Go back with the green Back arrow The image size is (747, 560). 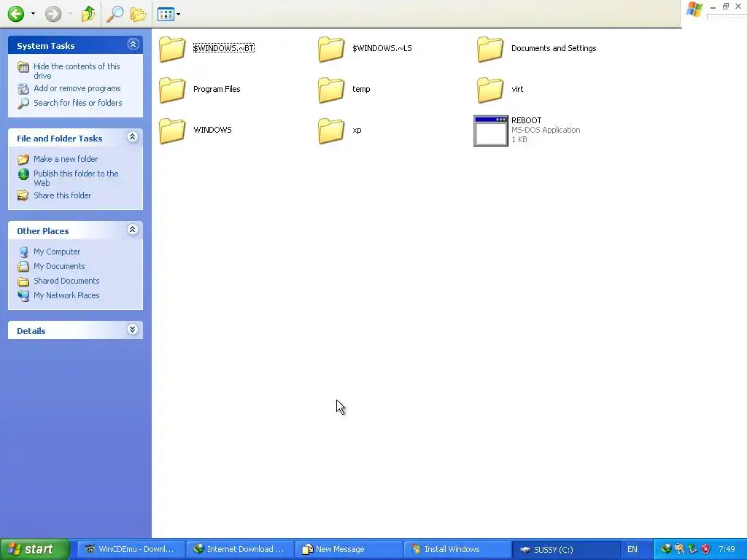click(16, 14)
